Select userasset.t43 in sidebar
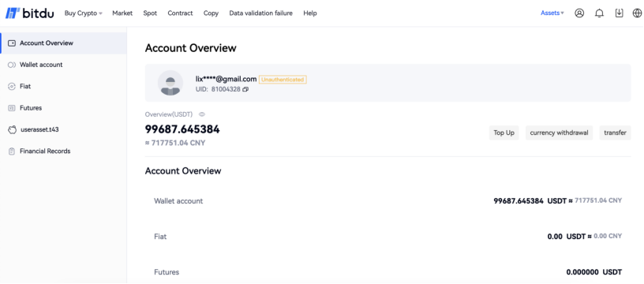Screen dimensions: 644x284 pos(64,129)
